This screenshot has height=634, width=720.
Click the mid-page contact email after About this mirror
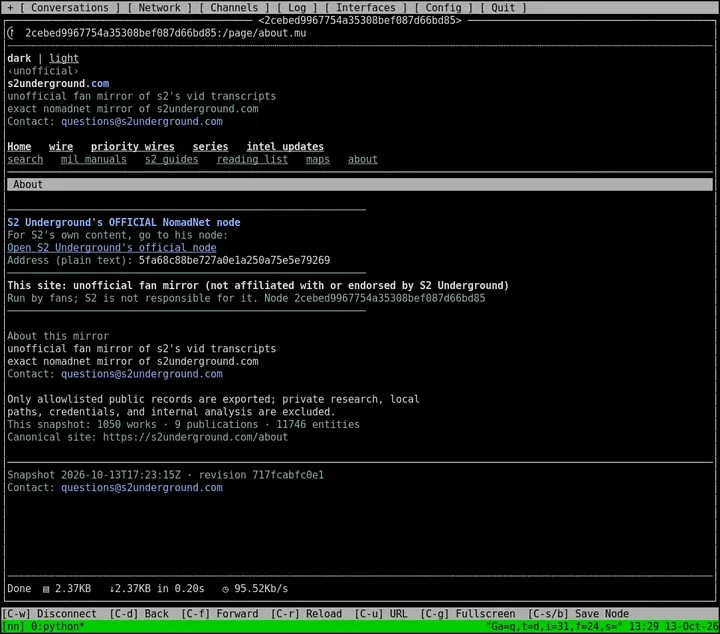tap(142, 374)
